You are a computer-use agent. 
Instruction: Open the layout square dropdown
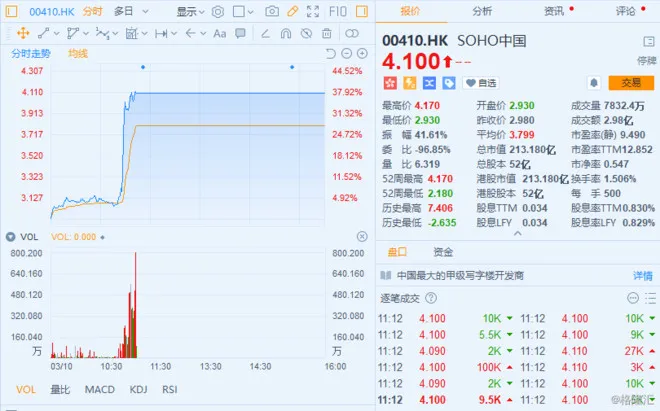point(243,12)
